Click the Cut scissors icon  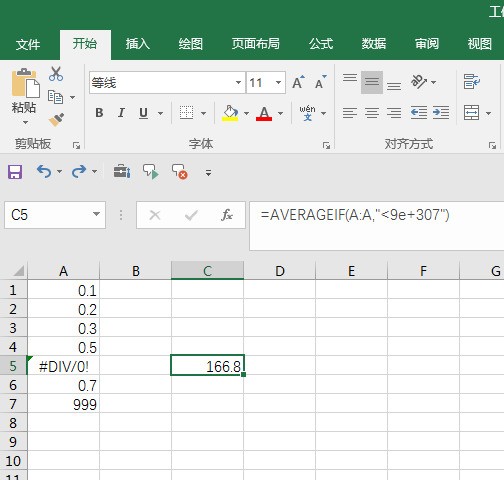(x=56, y=74)
